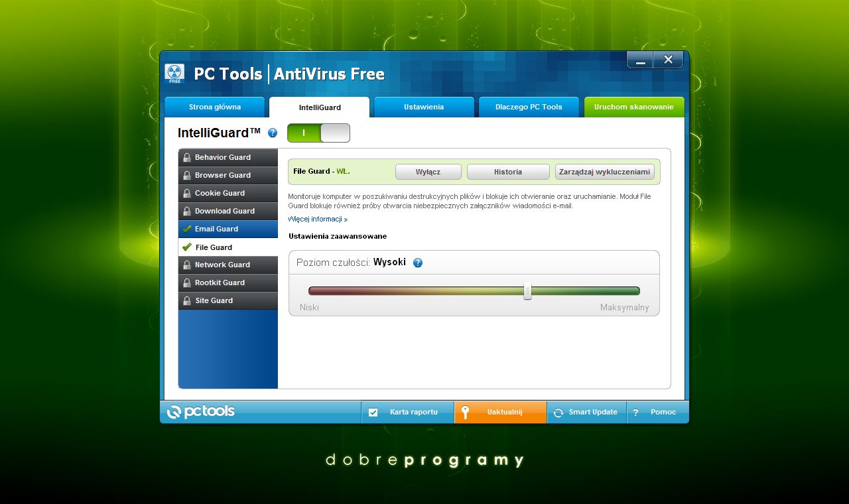The width and height of the screenshot is (849, 504).
Task: Select Rootkit Guard in the sidebar
Action: [228, 283]
